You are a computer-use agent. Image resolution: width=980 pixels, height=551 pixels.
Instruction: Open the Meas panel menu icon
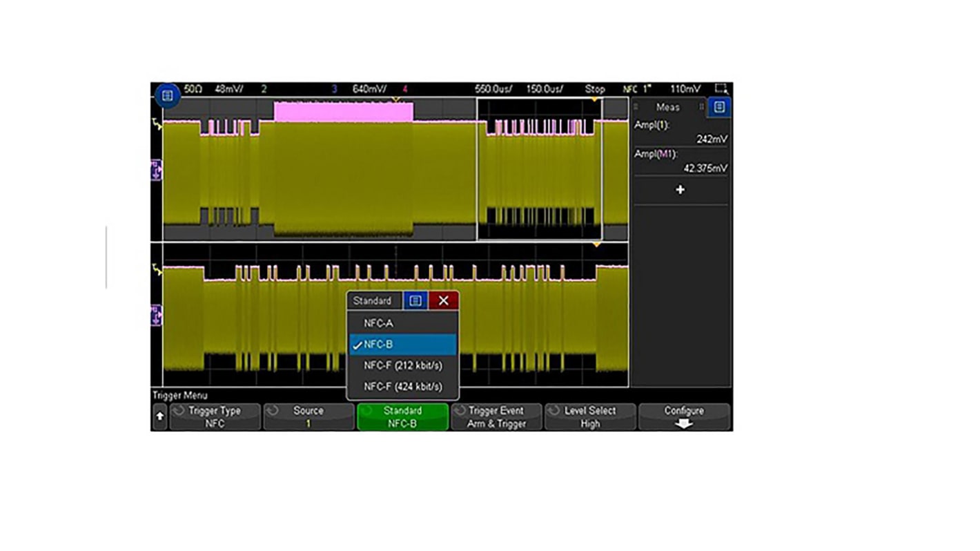click(x=720, y=107)
